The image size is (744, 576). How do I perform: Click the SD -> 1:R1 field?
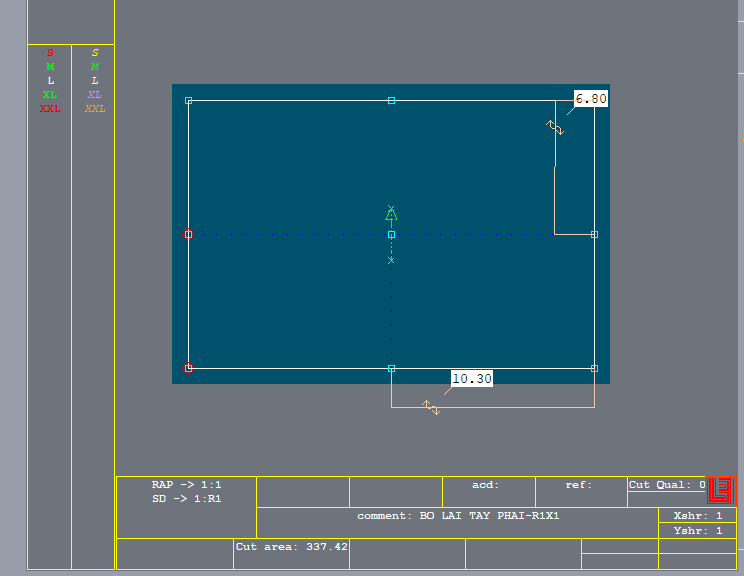(186, 499)
